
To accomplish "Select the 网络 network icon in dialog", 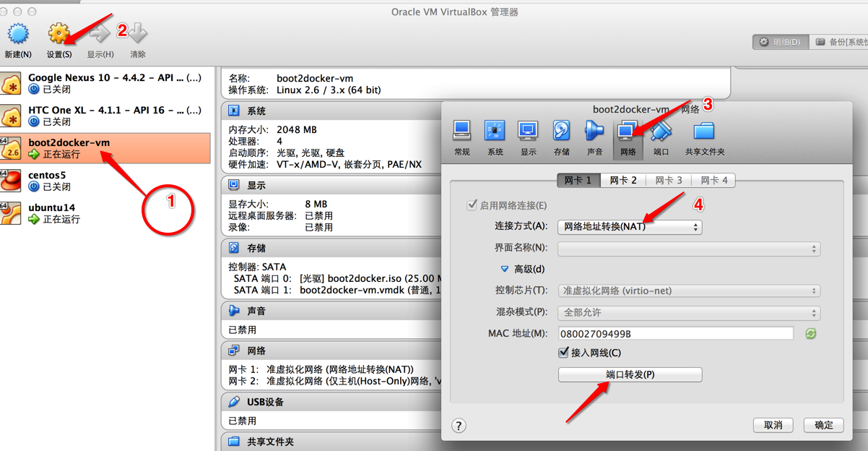I will point(628,131).
